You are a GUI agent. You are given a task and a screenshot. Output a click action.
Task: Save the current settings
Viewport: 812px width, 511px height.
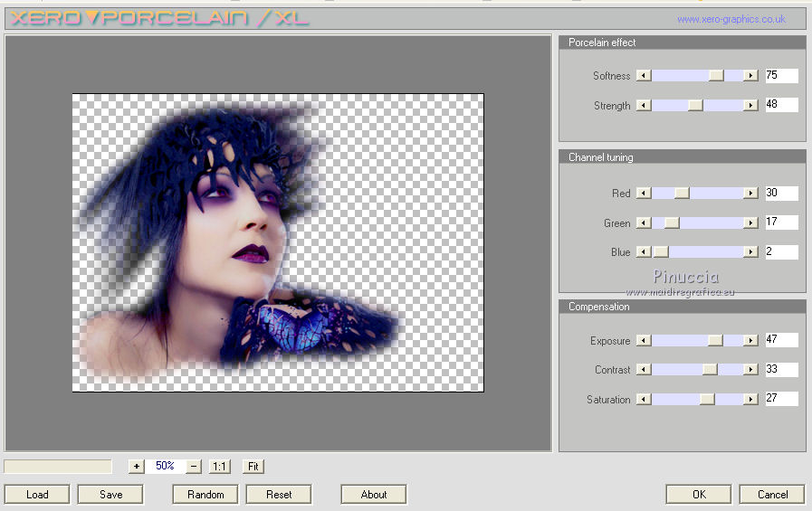[110, 495]
